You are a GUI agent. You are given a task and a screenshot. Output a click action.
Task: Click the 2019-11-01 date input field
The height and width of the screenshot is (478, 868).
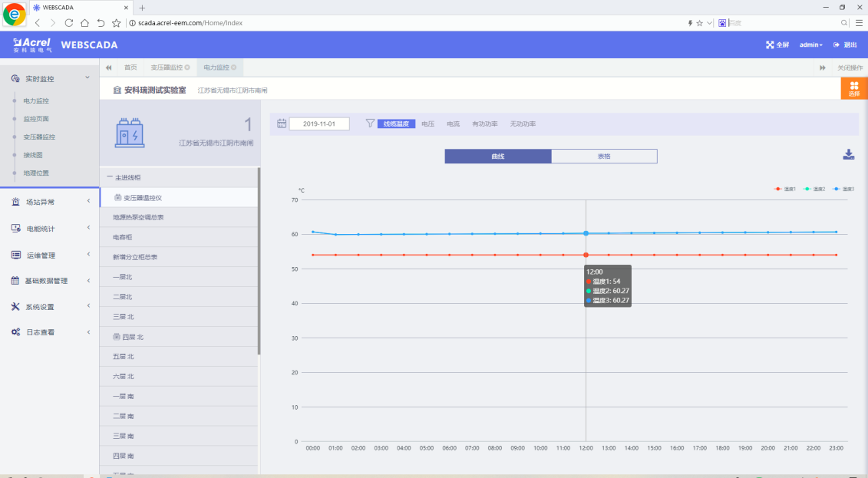(x=319, y=124)
